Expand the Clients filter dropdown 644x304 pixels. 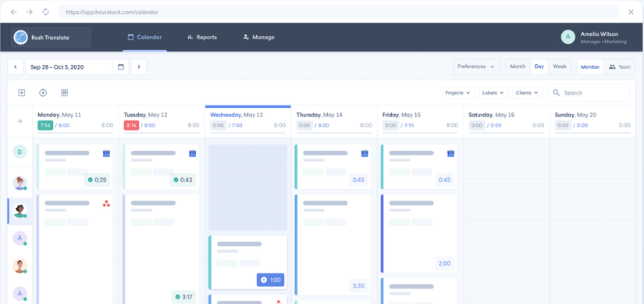528,93
